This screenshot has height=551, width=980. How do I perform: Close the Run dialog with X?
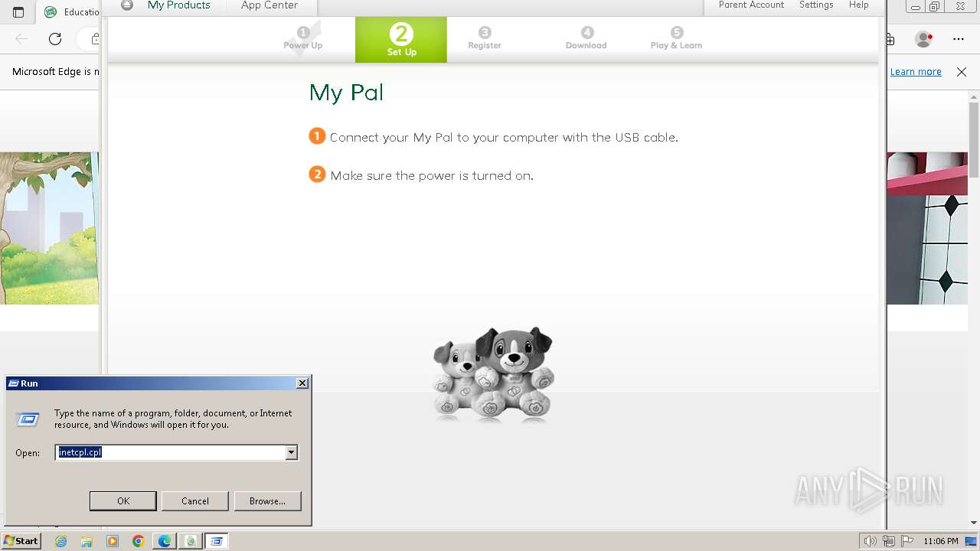(x=302, y=383)
